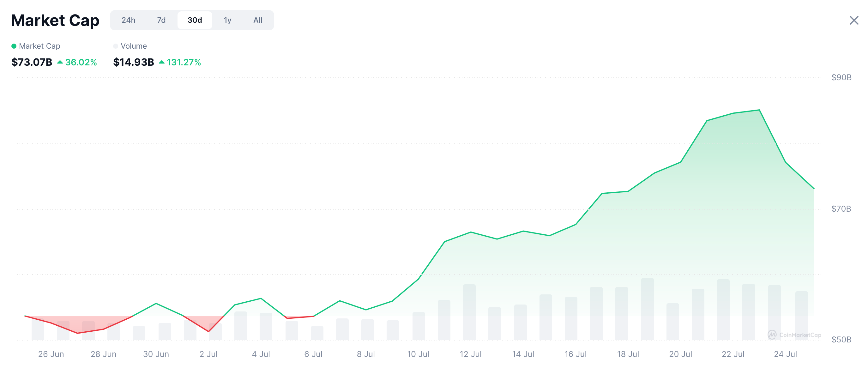Switch to the All time range

[258, 20]
